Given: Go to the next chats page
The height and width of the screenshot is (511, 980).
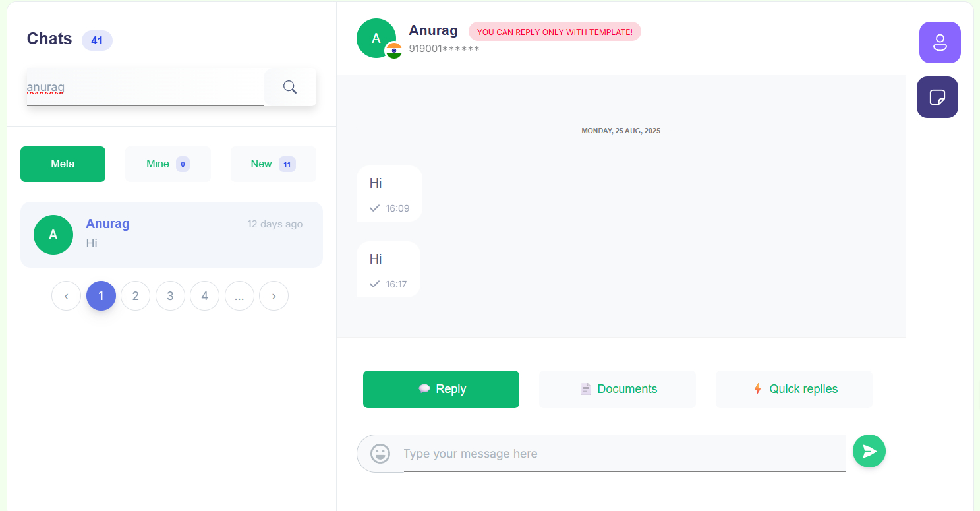Looking at the screenshot, I should pos(274,296).
